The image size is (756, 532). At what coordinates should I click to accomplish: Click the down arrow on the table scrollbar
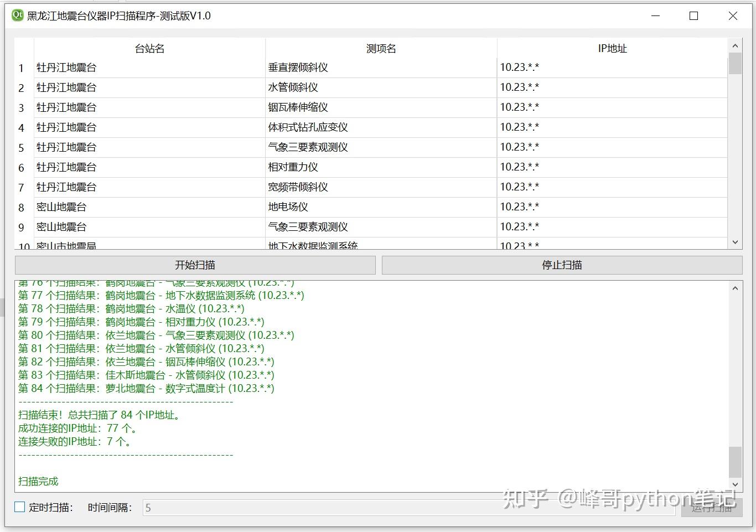click(x=736, y=242)
